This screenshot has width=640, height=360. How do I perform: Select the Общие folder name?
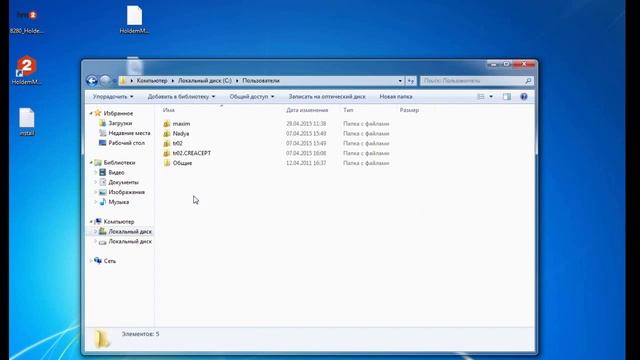pyautogui.click(x=182, y=163)
